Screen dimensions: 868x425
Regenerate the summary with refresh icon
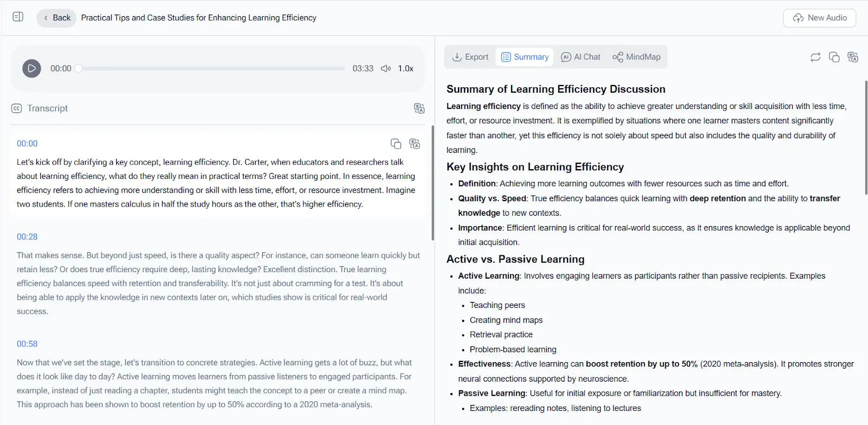[815, 57]
